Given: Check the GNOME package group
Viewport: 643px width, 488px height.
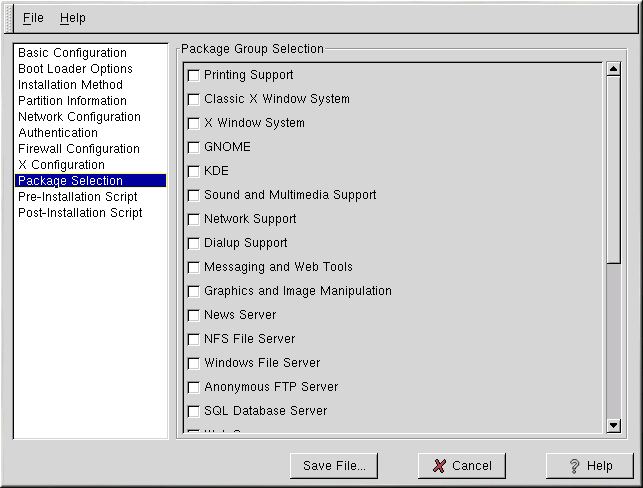Looking at the screenshot, I should click(194, 147).
